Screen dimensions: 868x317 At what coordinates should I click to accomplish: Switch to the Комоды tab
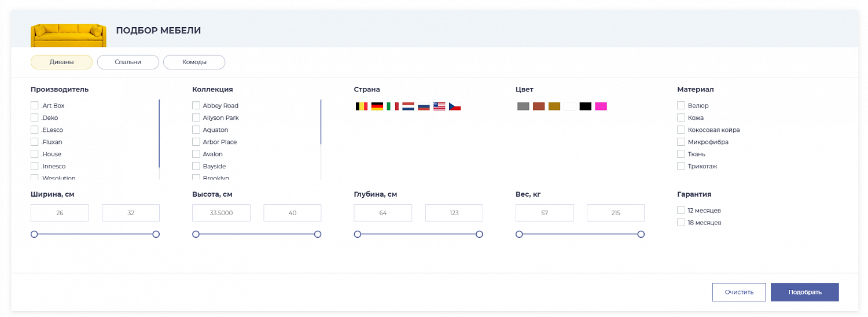click(194, 62)
